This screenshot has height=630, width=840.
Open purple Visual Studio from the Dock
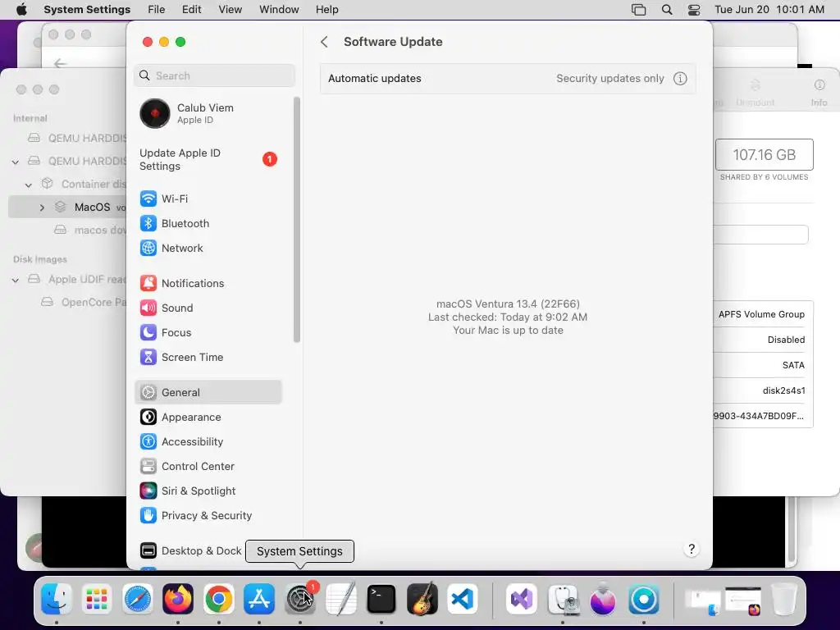522,599
